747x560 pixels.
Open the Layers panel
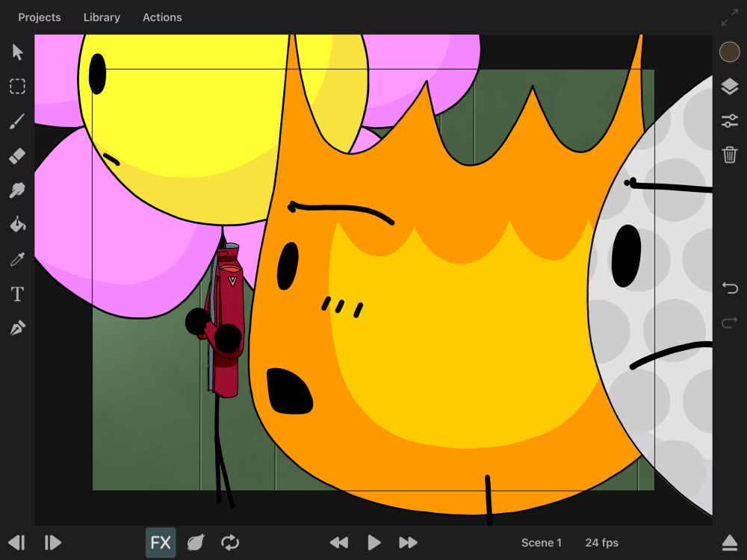(729, 87)
